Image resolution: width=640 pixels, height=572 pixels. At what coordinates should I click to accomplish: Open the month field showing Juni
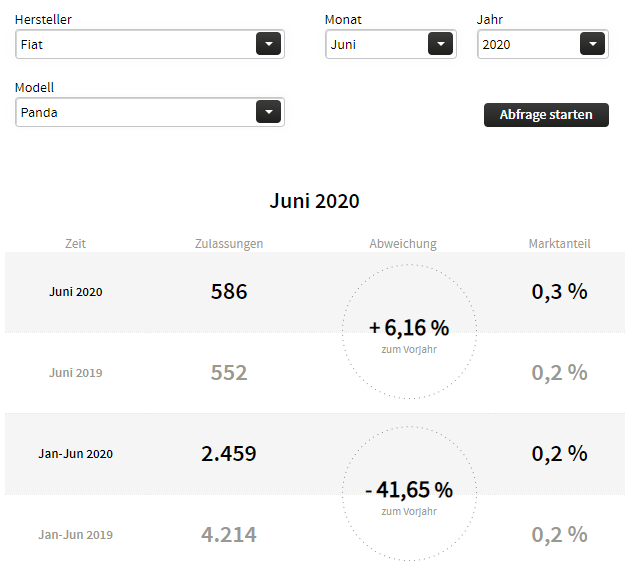(376, 44)
